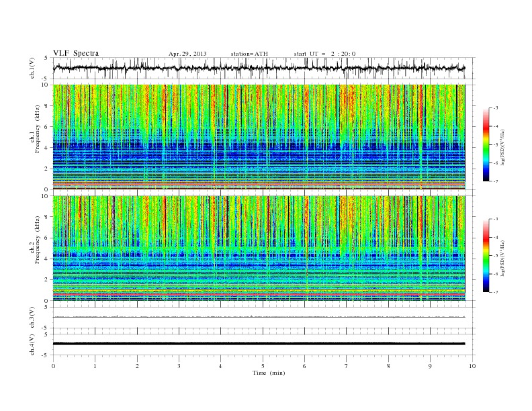532x411 pixels.
Task: Click time axis tick label '9'
Action: (430, 366)
